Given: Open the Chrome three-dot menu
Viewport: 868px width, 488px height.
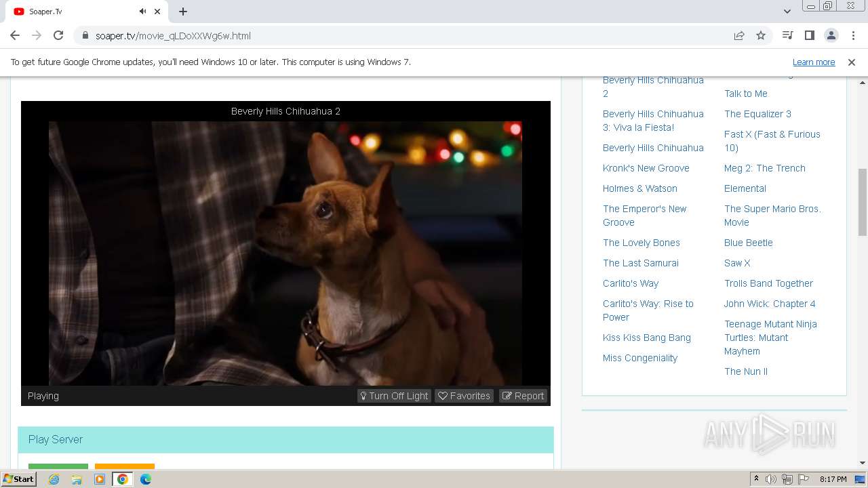Looking at the screenshot, I should coord(852,35).
